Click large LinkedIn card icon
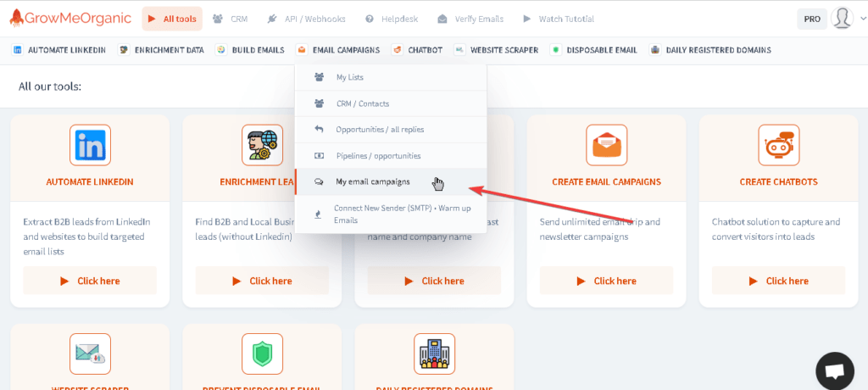Viewport: 868px width, 390px height. click(90, 145)
